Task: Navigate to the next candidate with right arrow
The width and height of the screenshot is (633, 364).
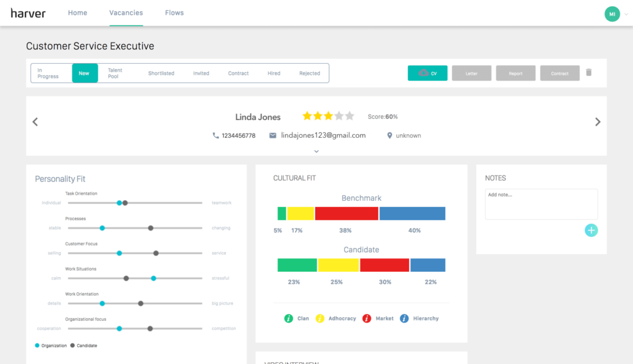Action: tap(597, 121)
